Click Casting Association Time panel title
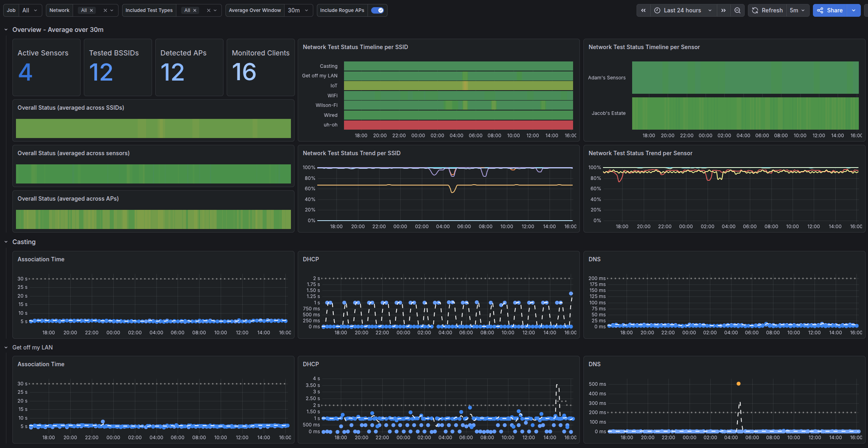Image resolution: width=868 pixels, height=448 pixels. (x=41, y=259)
